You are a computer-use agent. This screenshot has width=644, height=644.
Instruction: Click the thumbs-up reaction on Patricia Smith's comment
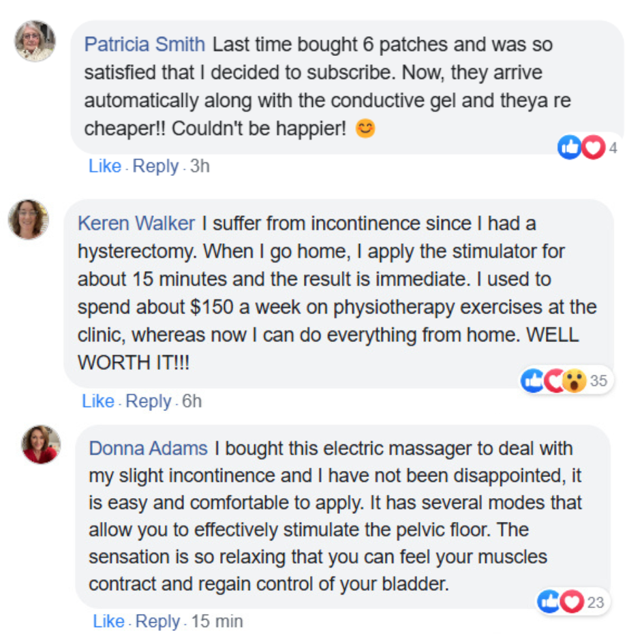pos(569,147)
